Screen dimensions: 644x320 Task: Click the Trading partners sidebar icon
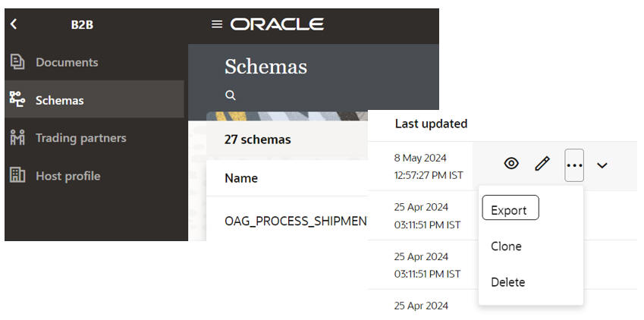(17, 138)
